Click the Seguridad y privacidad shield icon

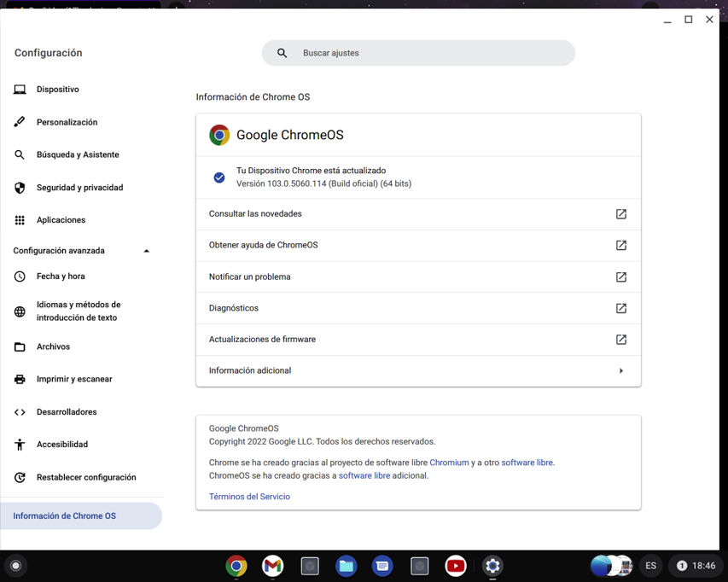20,188
